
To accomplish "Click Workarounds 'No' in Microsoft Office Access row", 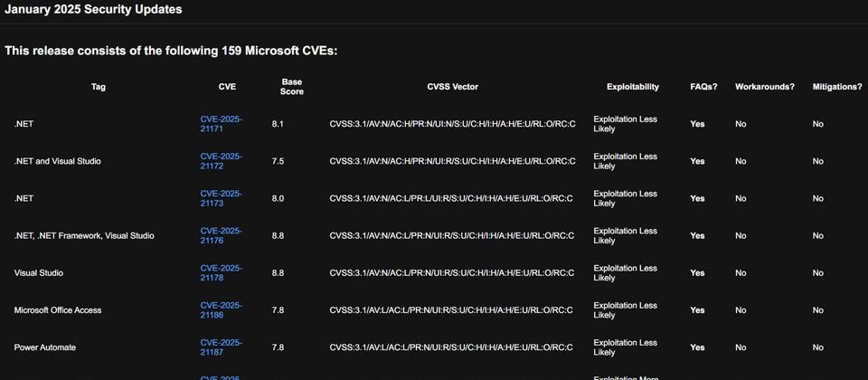I will [x=741, y=310].
